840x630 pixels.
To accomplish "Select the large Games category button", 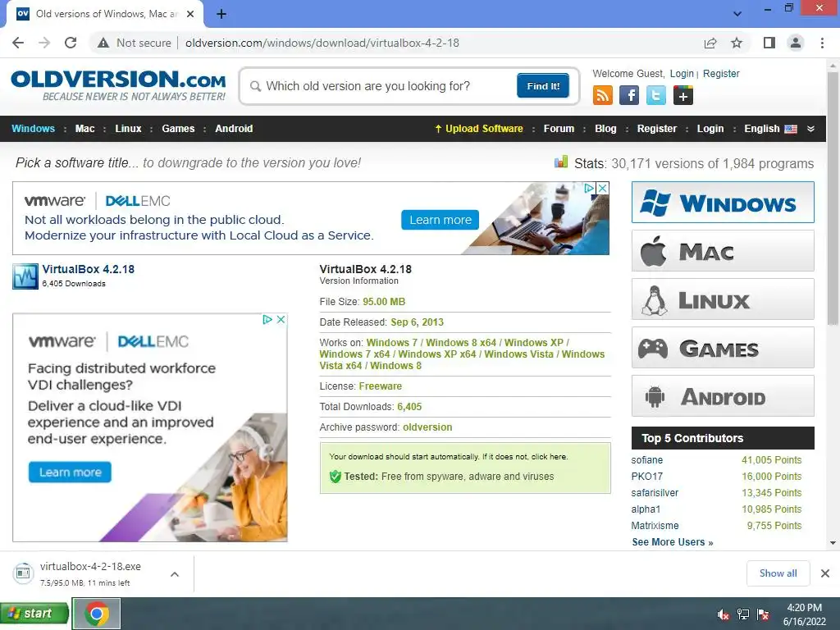I will (x=723, y=348).
